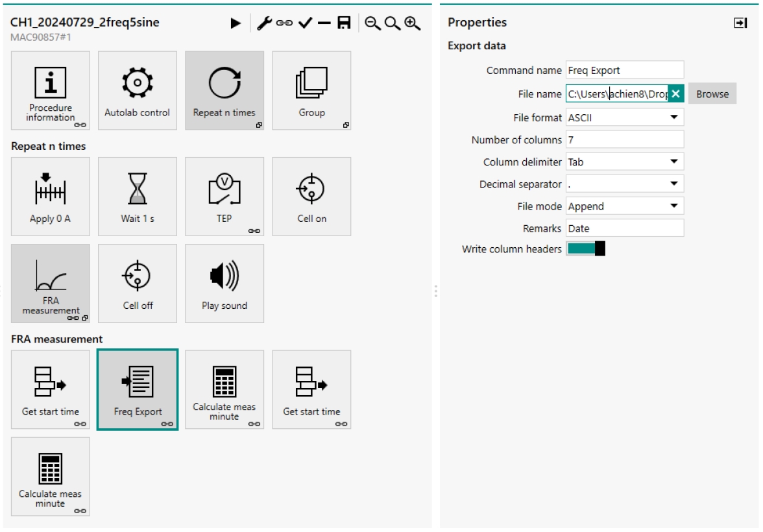763x532 pixels.
Task: Collapse the Properties panel with arrow icon
Action: pos(740,23)
